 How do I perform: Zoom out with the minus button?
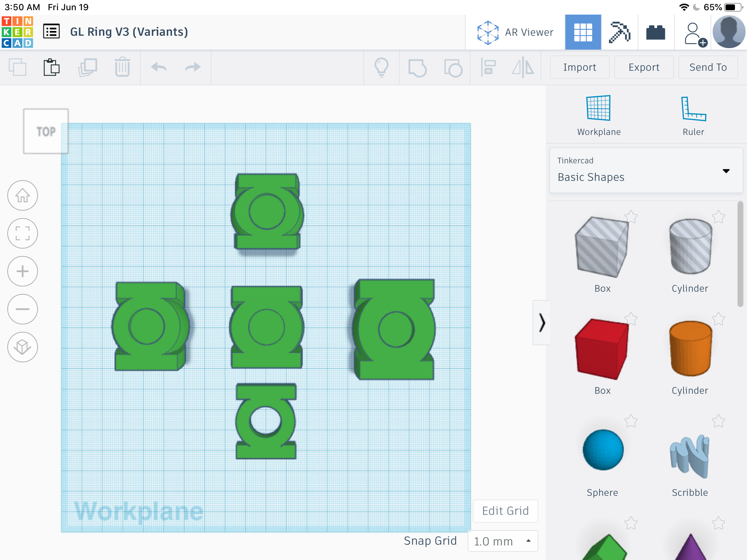point(23,309)
